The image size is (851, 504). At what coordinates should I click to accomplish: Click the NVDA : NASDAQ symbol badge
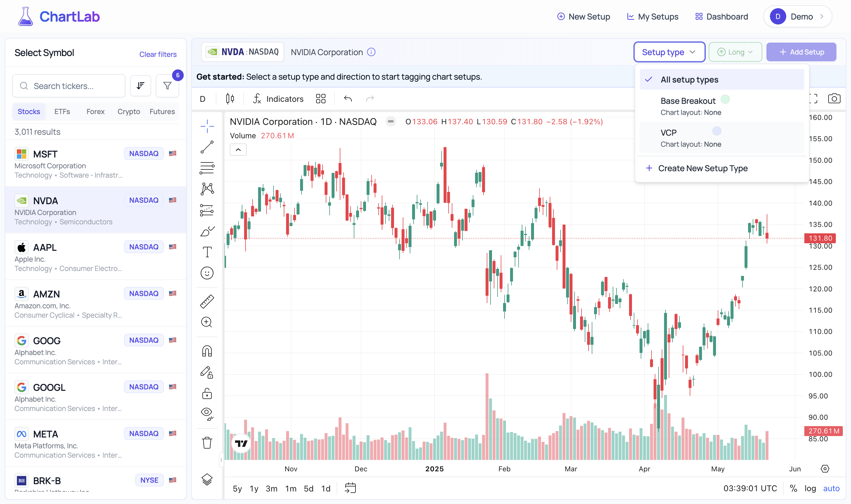243,52
